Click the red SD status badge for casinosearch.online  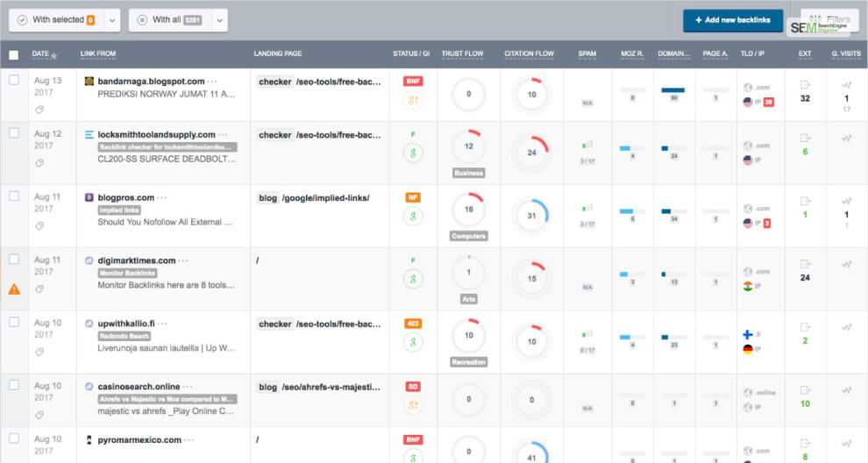(413, 387)
